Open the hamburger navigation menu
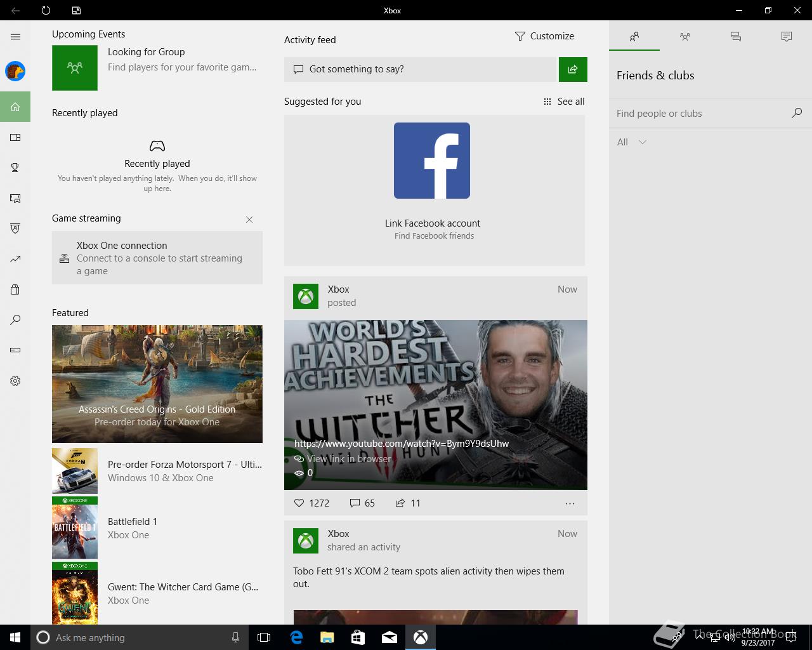Image resolution: width=812 pixels, height=650 pixels. tap(15, 37)
